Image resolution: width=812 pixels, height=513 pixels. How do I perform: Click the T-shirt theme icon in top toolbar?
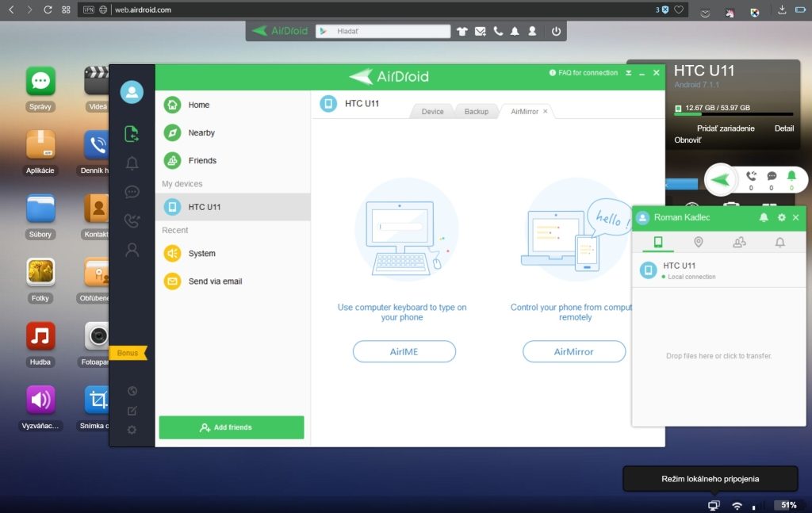pyautogui.click(x=462, y=32)
